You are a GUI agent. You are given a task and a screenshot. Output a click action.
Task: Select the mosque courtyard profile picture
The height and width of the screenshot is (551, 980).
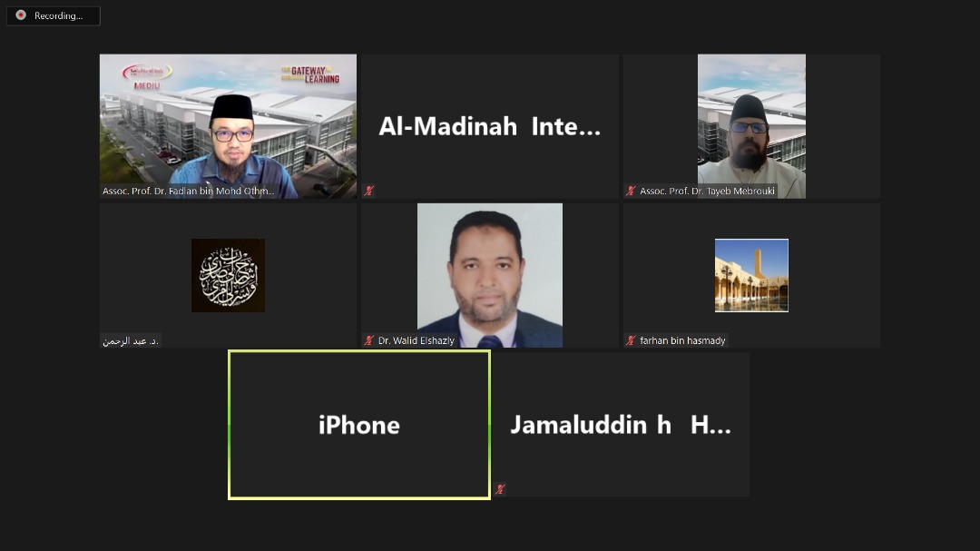(751, 275)
